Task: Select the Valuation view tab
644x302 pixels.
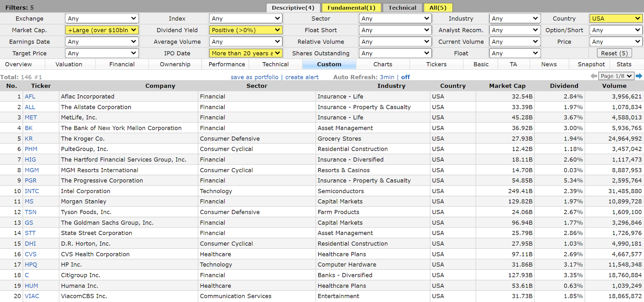Action: pos(69,64)
